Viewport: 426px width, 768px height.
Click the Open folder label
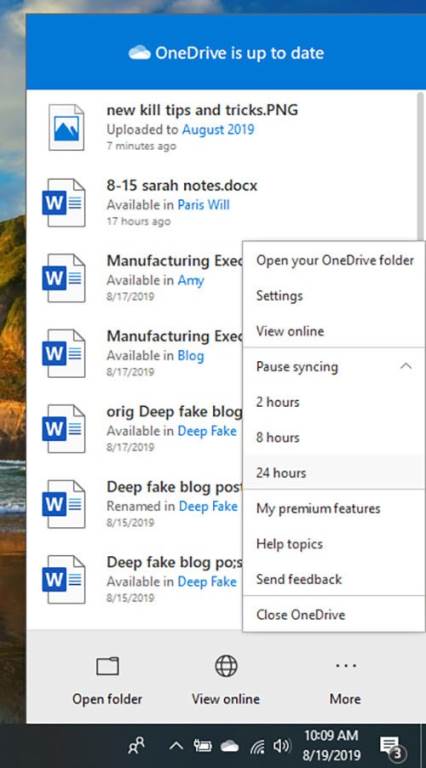(107, 699)
